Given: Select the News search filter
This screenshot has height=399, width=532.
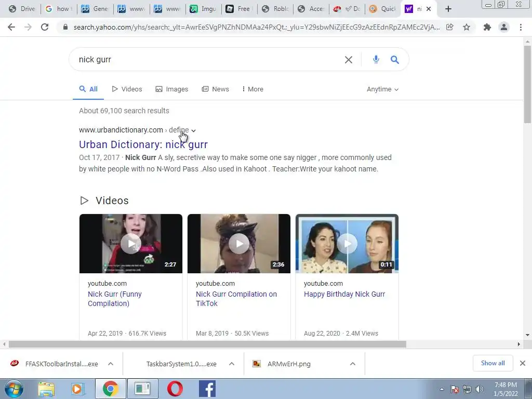Looking at the screenshot, I should [216, 89].
